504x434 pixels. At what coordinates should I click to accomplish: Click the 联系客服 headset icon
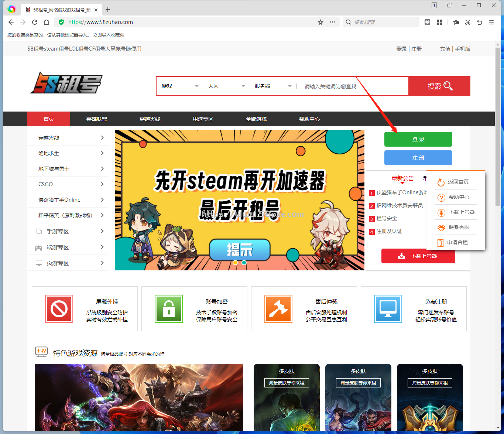(441, 228)
